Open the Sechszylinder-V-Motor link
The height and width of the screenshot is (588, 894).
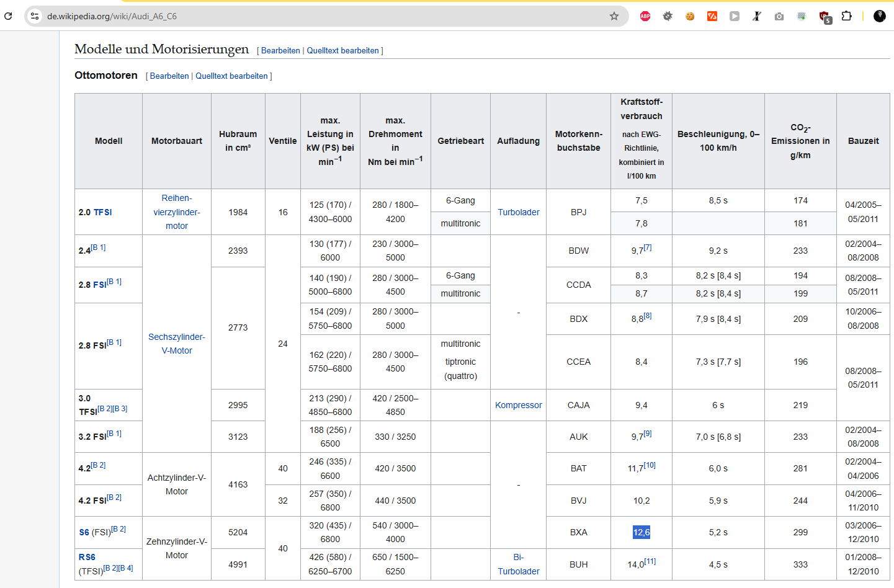tap(177, 344)
